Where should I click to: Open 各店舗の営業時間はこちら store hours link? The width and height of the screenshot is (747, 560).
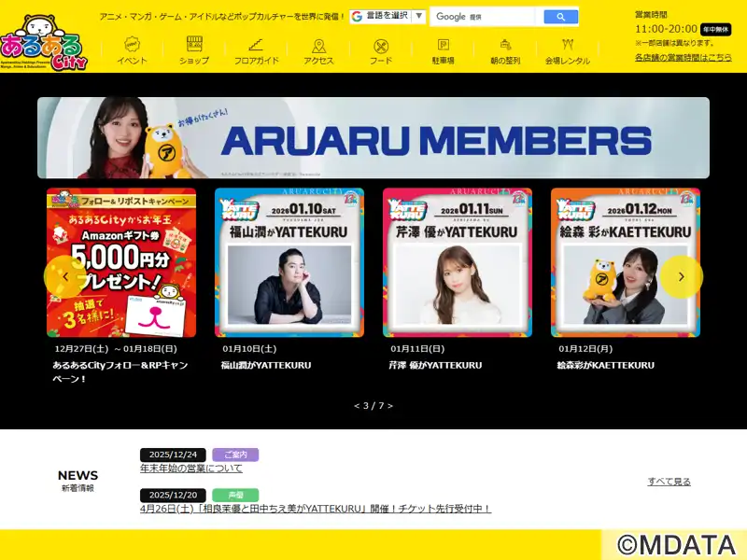pyautogui.click(x=683, y=58)
